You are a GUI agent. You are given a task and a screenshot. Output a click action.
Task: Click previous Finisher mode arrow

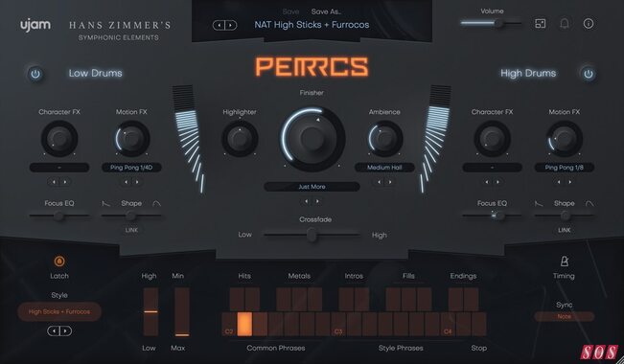pos(307,201)
